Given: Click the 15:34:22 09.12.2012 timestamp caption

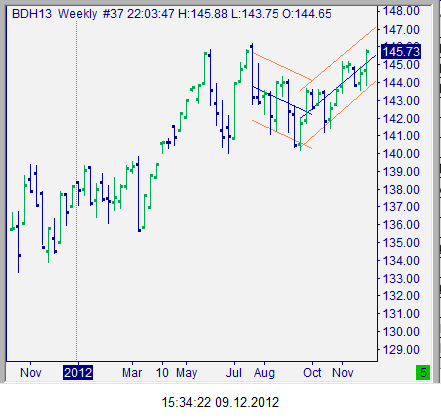Looking at the screenshot, I should click(220, 402).
